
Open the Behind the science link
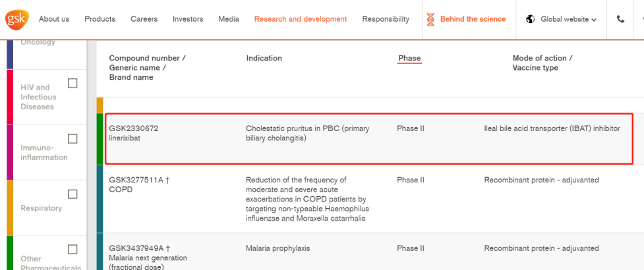tap(473, 19)
